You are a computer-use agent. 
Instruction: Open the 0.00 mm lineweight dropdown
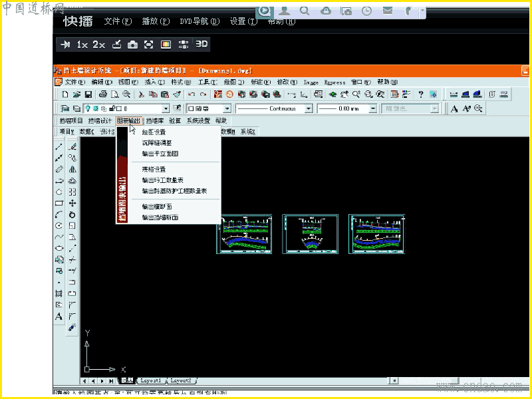373,108
